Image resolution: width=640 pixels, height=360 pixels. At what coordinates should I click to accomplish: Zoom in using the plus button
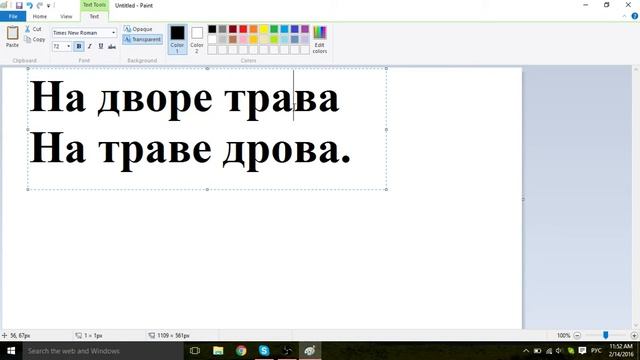click(x=634, y=336)
